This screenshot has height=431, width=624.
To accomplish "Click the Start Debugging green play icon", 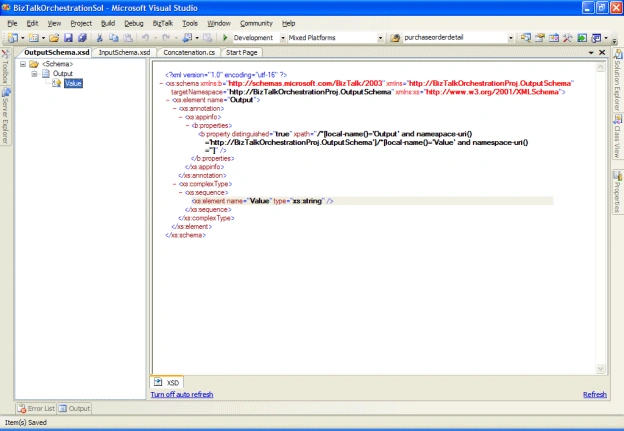I will pyautogui.click(x=225, y=38).
